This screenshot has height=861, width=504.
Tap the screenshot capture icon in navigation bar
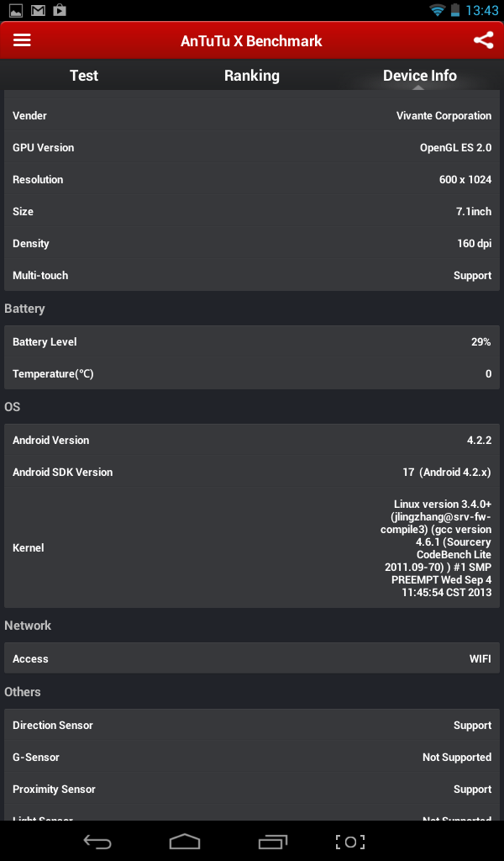[350, 841]
